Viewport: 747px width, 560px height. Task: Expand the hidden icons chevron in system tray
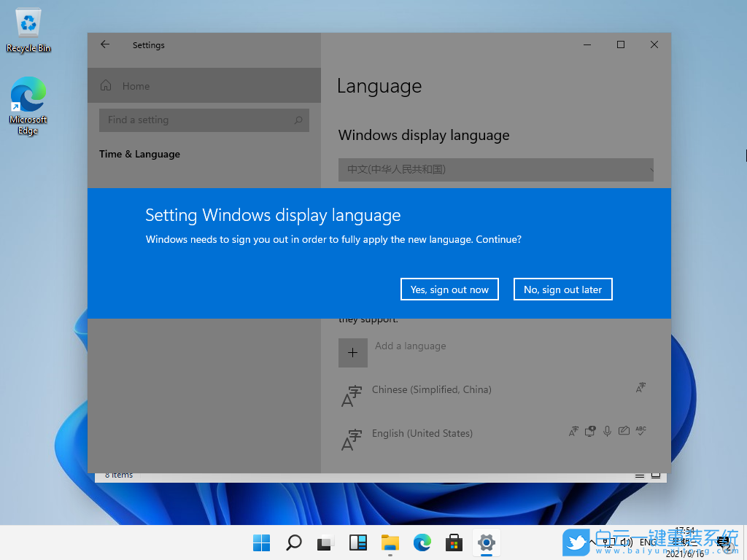click(x=592, y=542)
